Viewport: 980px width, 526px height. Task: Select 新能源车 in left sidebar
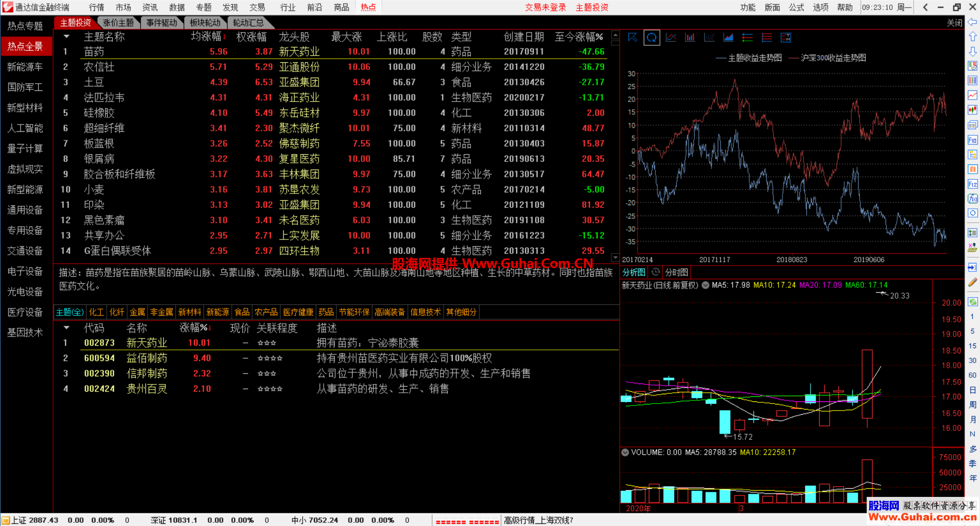[x=25, y=67]
